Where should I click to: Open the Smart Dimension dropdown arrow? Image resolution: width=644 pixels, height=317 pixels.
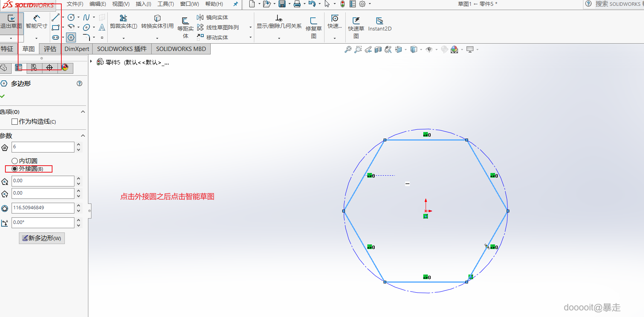[37, 38]
